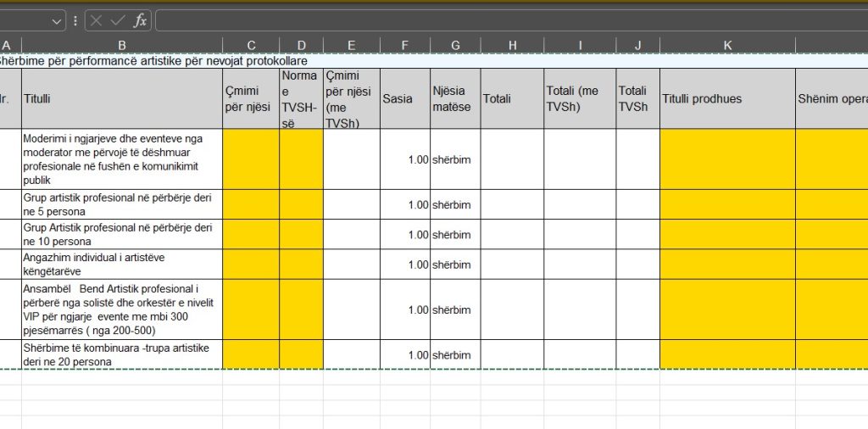Select the column C header
The width and height of the screenshot is (868, 429).
[x=251, y=45]
